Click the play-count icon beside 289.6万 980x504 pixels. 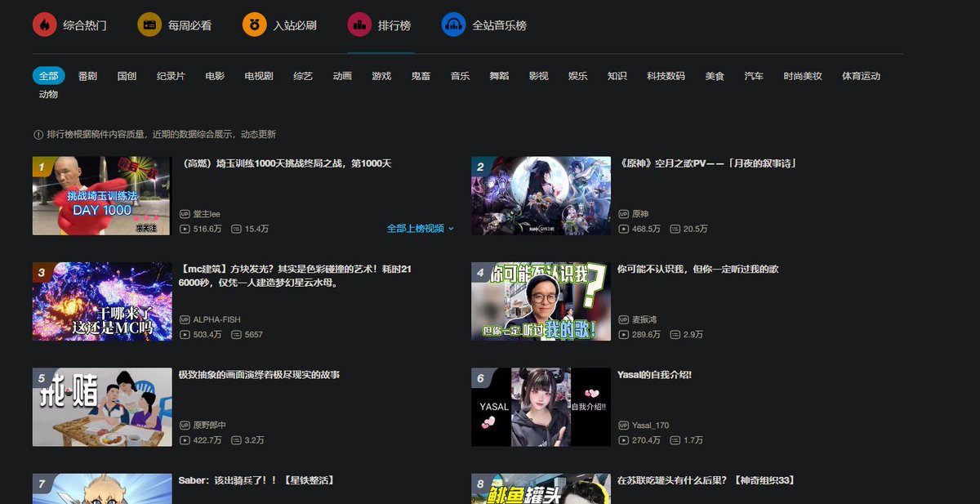click(x=624, y=335)
